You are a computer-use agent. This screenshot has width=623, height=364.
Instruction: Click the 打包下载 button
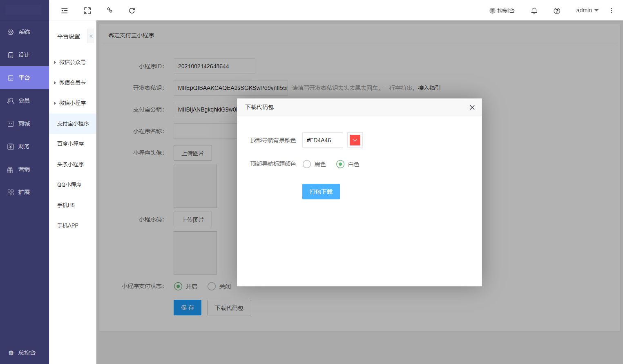321,192
